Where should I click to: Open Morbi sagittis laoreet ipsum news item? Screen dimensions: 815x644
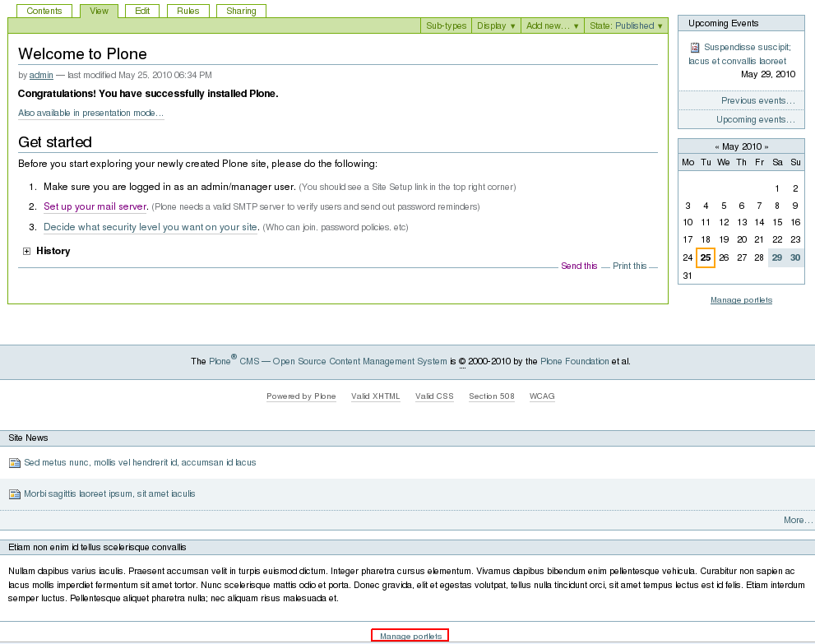(x=109, y=493)
